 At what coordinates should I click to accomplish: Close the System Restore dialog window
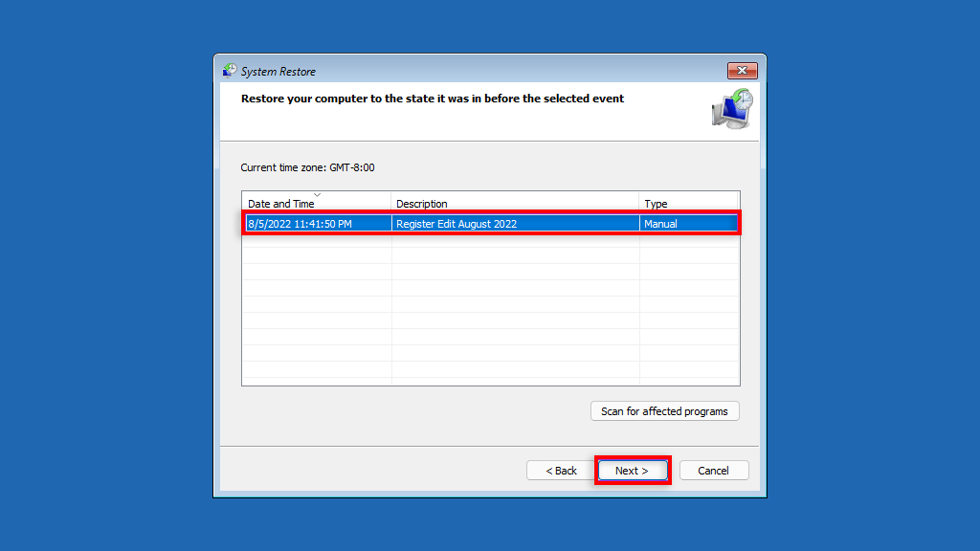pos(742,71)
